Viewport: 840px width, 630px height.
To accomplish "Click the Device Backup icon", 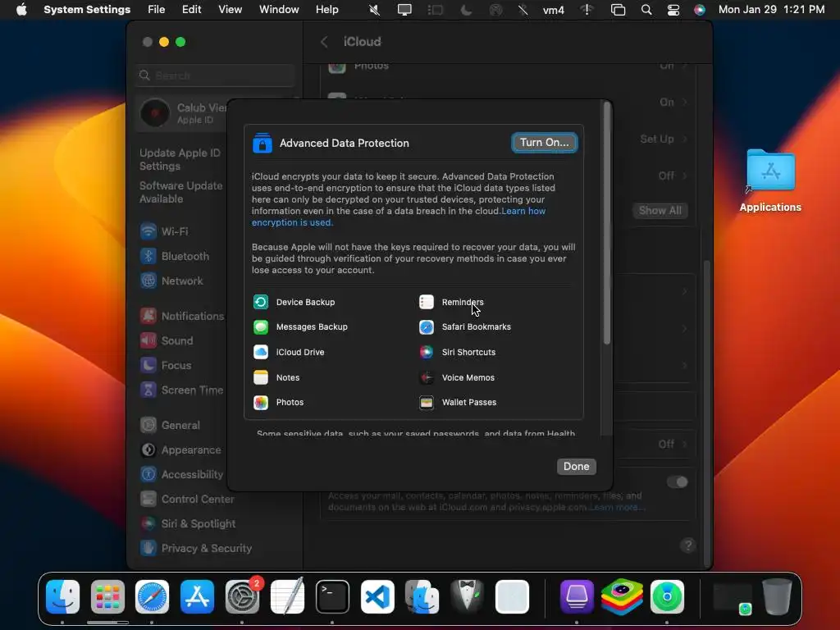I will [x=261, y=302].
